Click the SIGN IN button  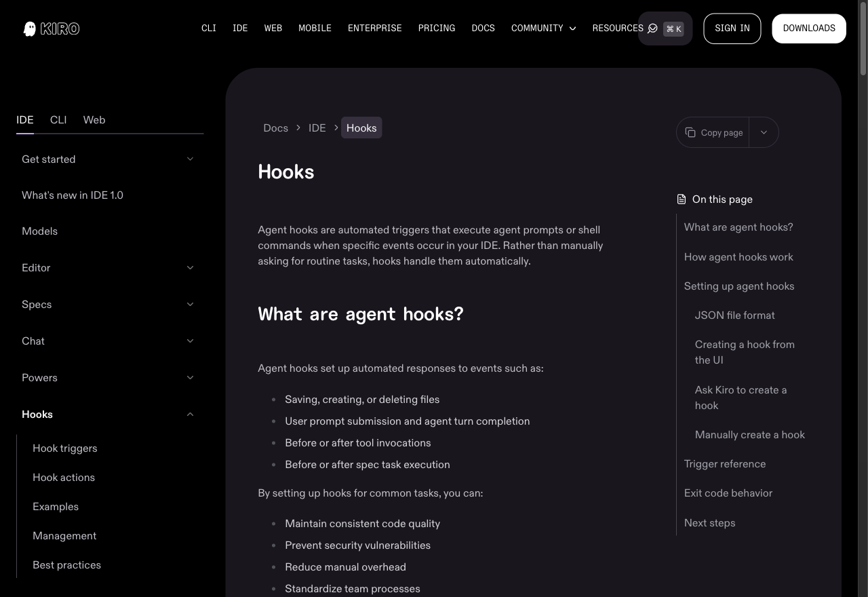pyautogui.click(x=732, y=28)
